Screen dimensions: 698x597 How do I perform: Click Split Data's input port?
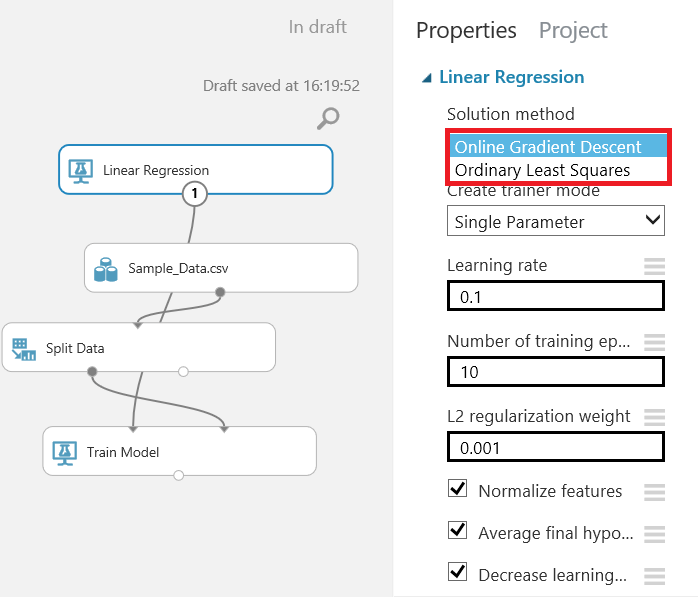tap(138, 325)
